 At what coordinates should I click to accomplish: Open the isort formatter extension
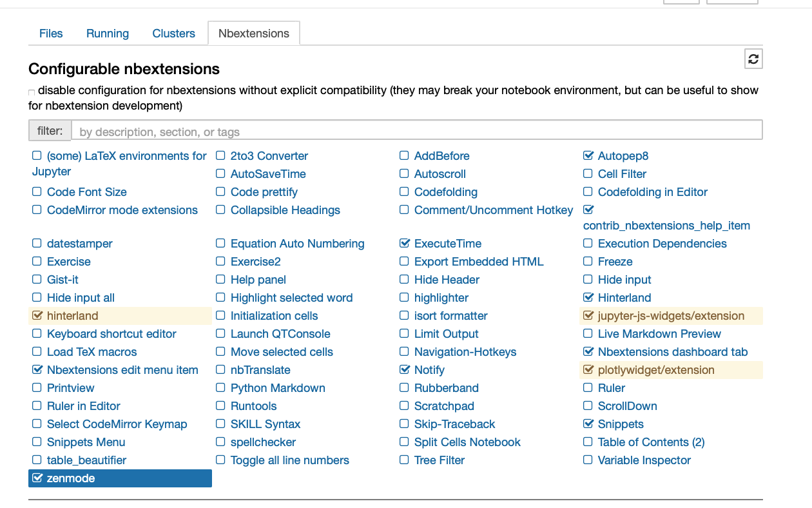coord(451,316)
